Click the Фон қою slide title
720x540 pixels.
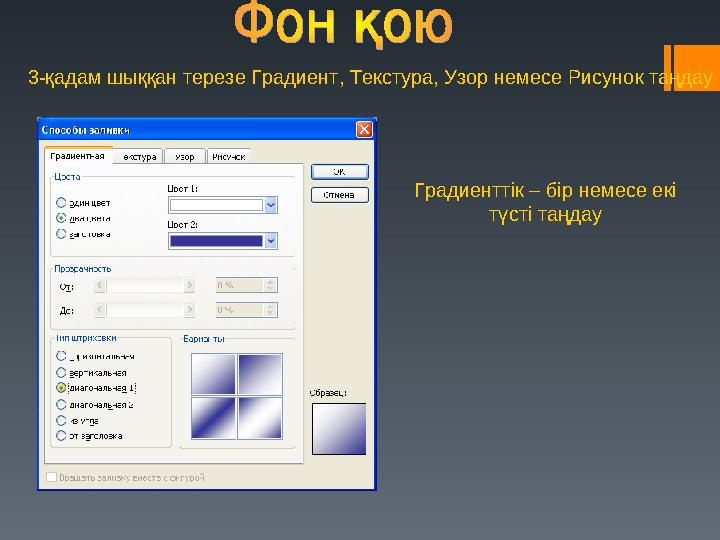(x=343, y=23)
